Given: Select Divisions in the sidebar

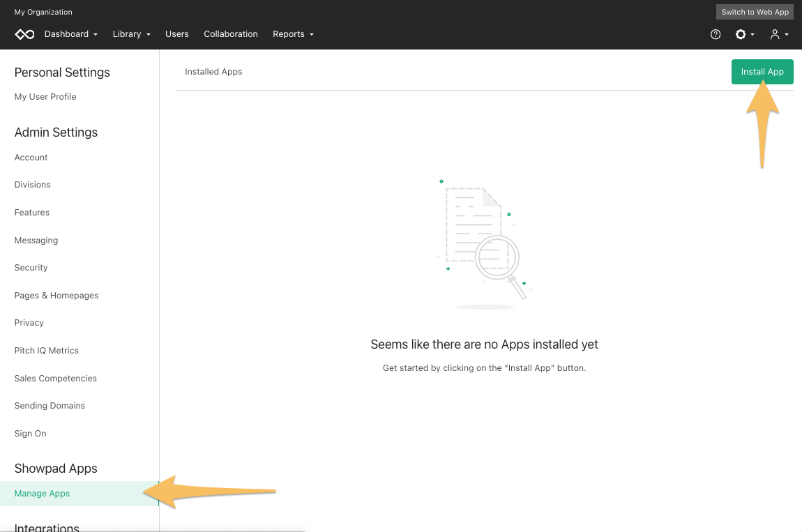Looking at the screenshot, I should [x=33, y=185].
